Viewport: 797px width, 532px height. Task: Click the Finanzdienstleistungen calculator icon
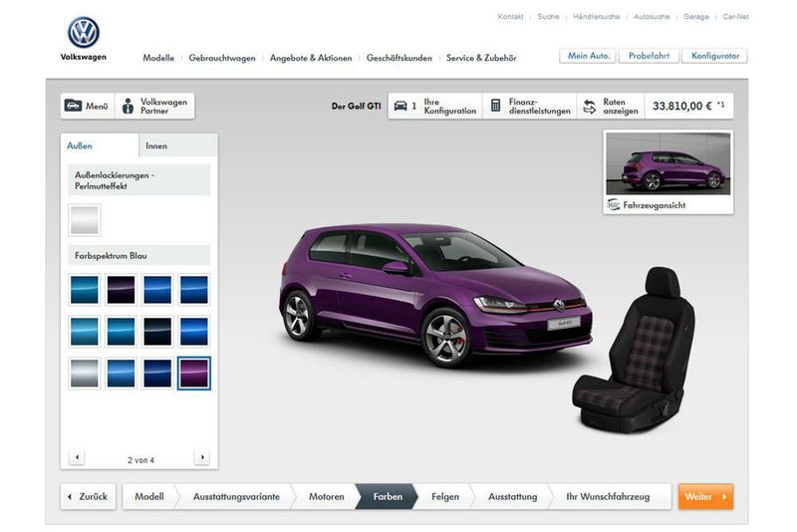point(495,106)
